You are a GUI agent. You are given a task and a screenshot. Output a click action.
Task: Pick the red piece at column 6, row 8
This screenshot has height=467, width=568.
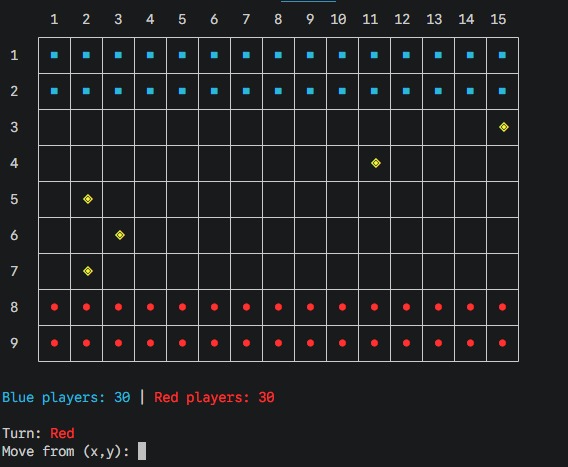(214, 307)
